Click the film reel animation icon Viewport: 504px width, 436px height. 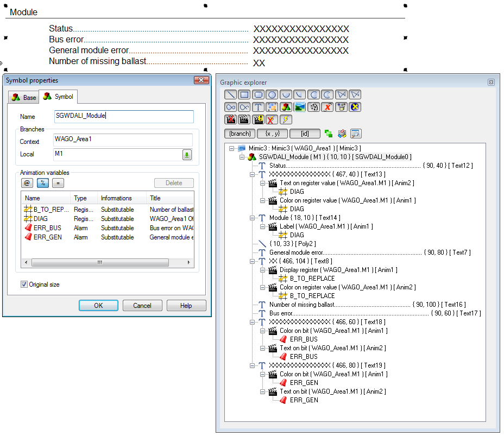[314, 107]
